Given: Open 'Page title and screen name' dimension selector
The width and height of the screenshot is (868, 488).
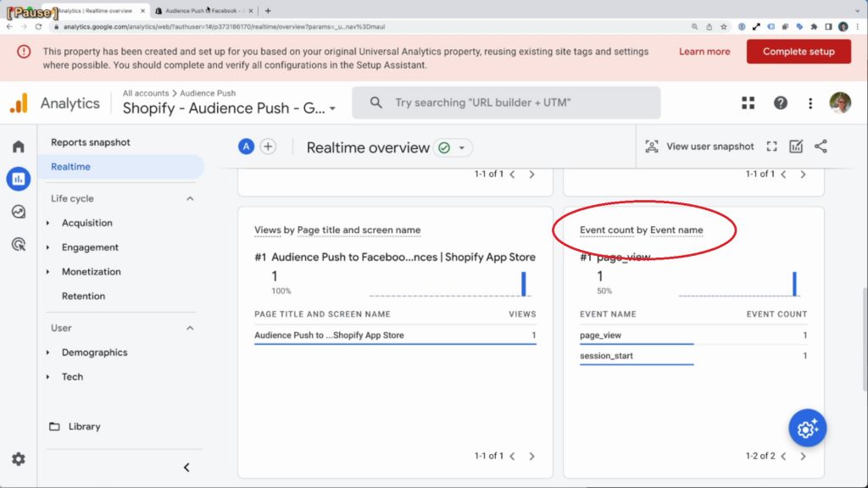Looking at the screenshot, I should click(359, 230).
